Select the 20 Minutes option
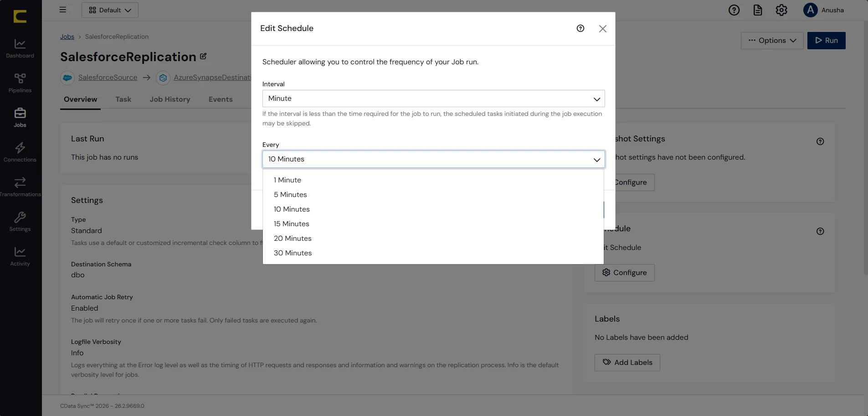The width and height of the screenshot is (868, 416). (433, 239)
